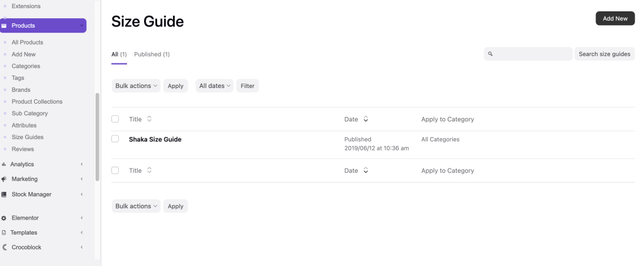Open the Shaka Size Guide link
Viewport: 644px width, 266px height.
(155, 140)
